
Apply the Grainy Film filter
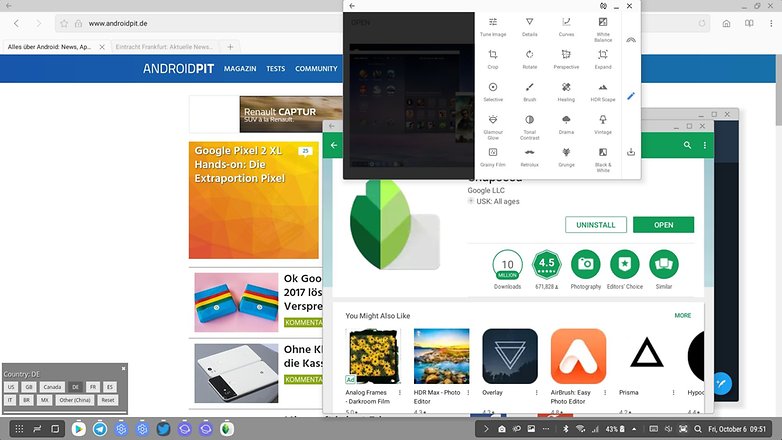[493, 157]
